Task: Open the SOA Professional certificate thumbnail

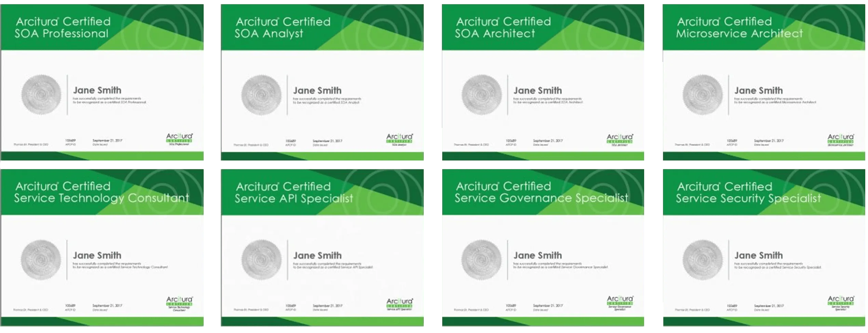Action: 102,82
